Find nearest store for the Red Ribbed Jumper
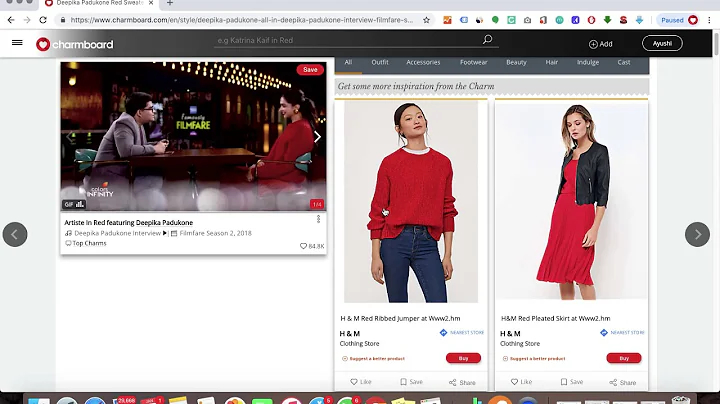 coord(461,332)
